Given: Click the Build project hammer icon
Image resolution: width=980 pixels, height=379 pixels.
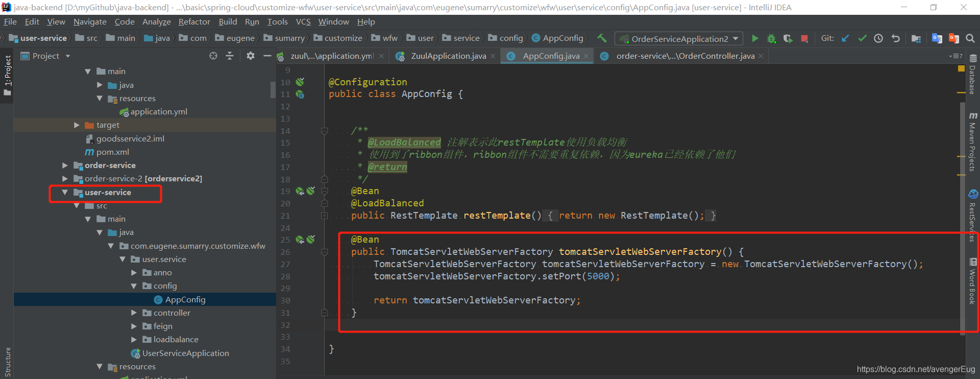Looking at the screenshot, I should [602, 38].
